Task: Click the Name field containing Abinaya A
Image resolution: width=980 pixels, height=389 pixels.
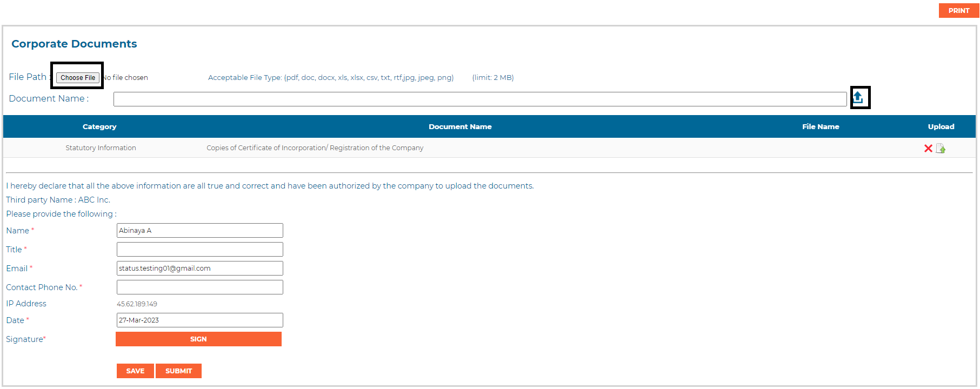Action: 199,231
